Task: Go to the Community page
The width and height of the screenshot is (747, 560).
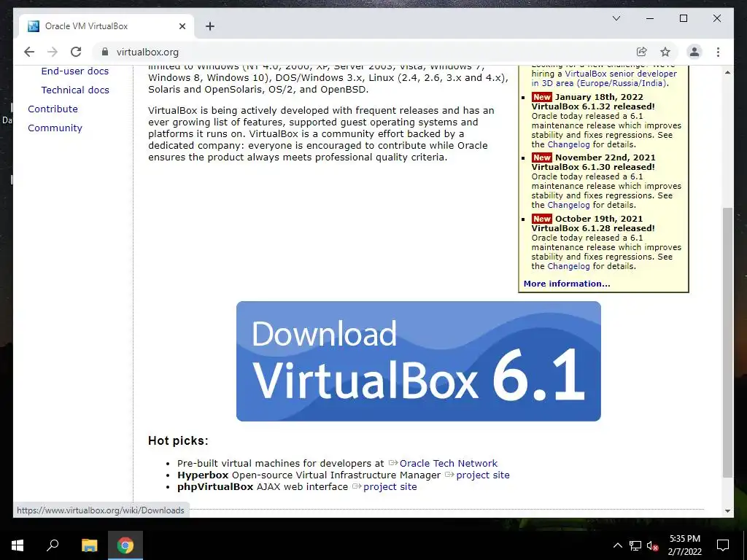Action: pyautogui.click(x=55, y=128)
